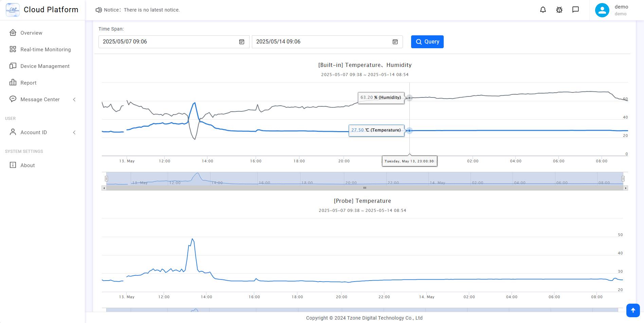Open calendar picker for start date
Viewport: 644px width, 323px height.
click(x=242, y=42)
